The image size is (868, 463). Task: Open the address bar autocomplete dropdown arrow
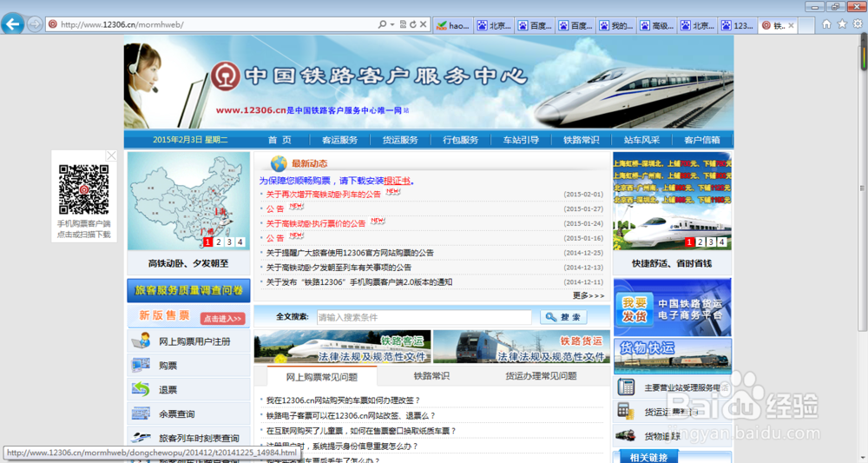(392, 24)
